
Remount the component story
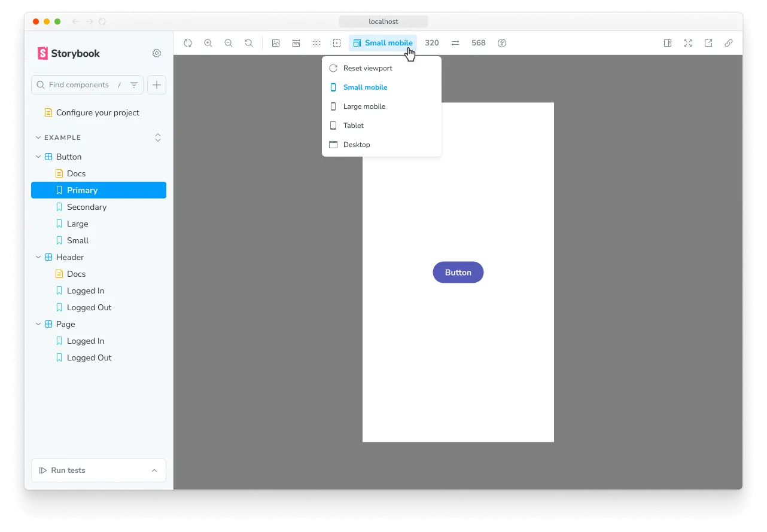coord(188,42)
